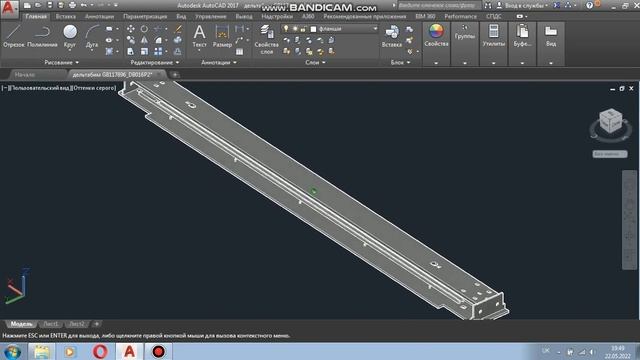The image size is (640, 360).
Task: Select the Текст (Text) tool
Action: tap(199, 36)
